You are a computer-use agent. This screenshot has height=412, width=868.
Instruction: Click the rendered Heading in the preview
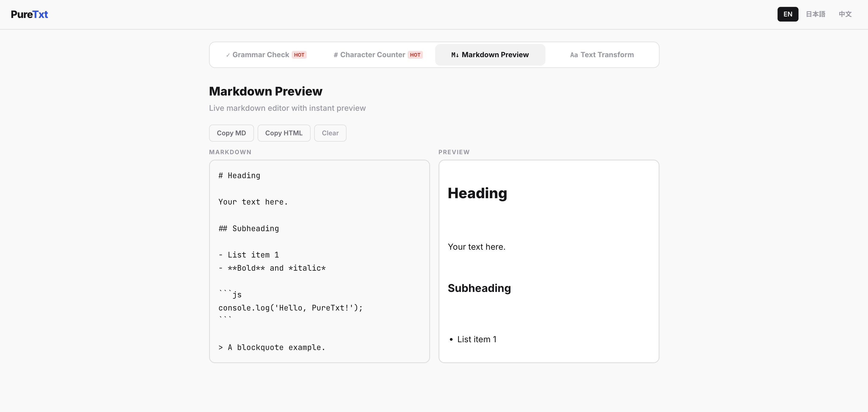[x=477, y=193]
